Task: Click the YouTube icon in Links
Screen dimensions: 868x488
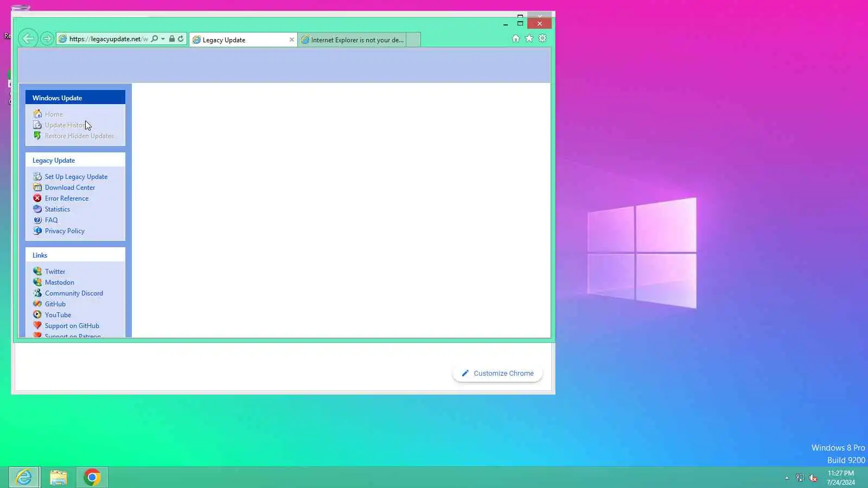Action: click(x=37, y=314)
